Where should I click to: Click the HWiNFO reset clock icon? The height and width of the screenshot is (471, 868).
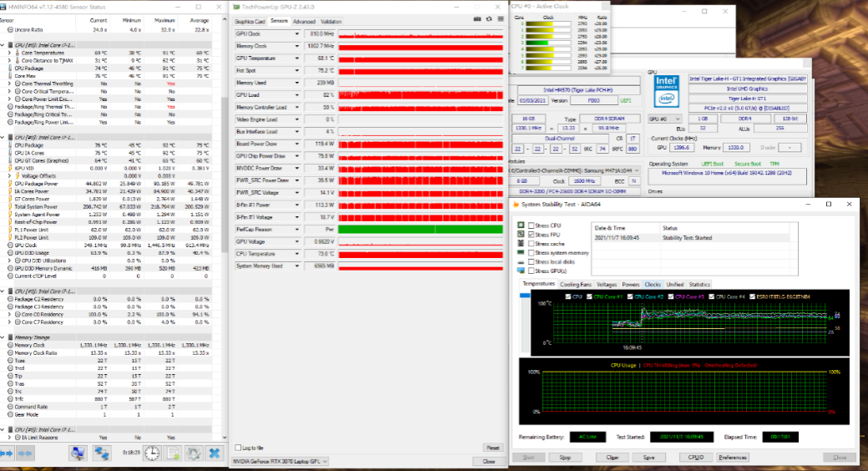pos(152,453)
